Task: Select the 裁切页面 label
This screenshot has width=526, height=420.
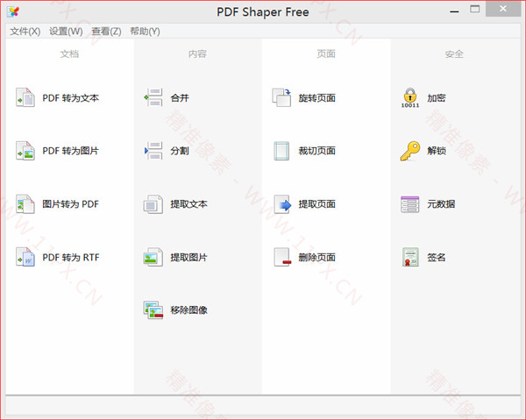Action: (x=317, y=151)
